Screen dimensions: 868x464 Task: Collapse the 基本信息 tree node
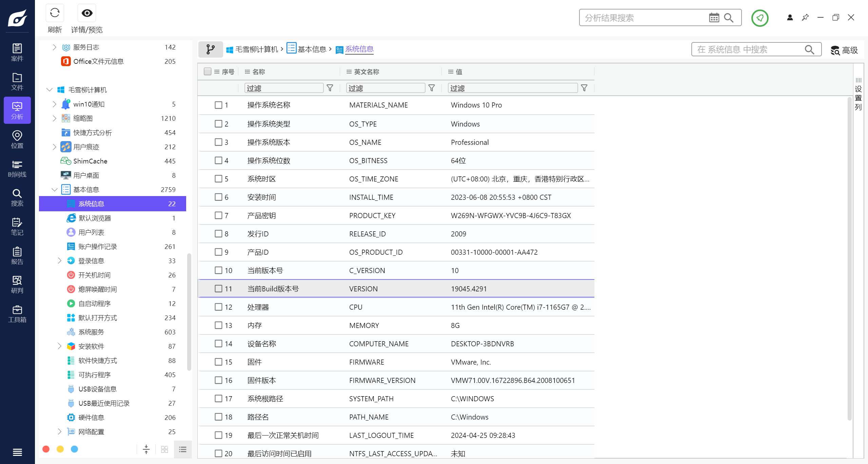coord(54,190)
